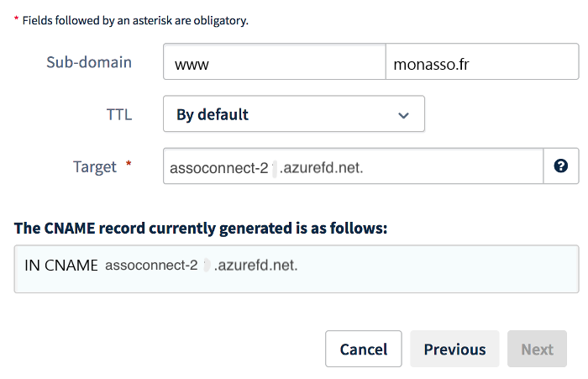
Task: Cancel the CNAME record form
Action: point(364,349)
